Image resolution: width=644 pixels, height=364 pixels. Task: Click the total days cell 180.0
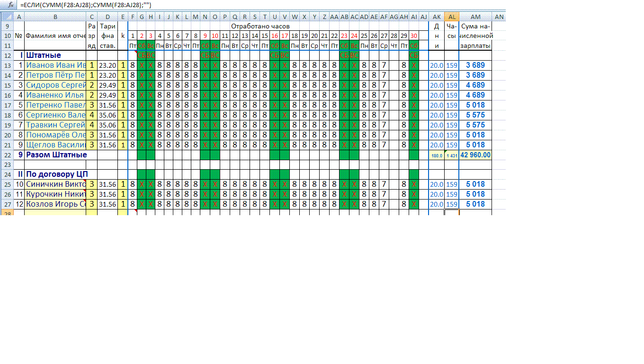[x=437, y=155]
